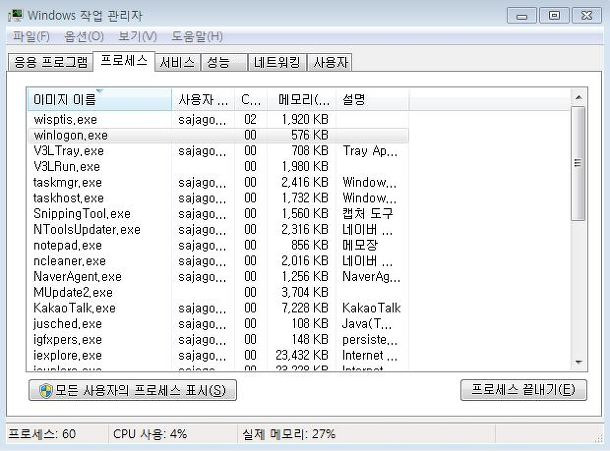Open the 네트워킹 tab
The height and width of the screenshot is (451, 610).
click(277, 62)
